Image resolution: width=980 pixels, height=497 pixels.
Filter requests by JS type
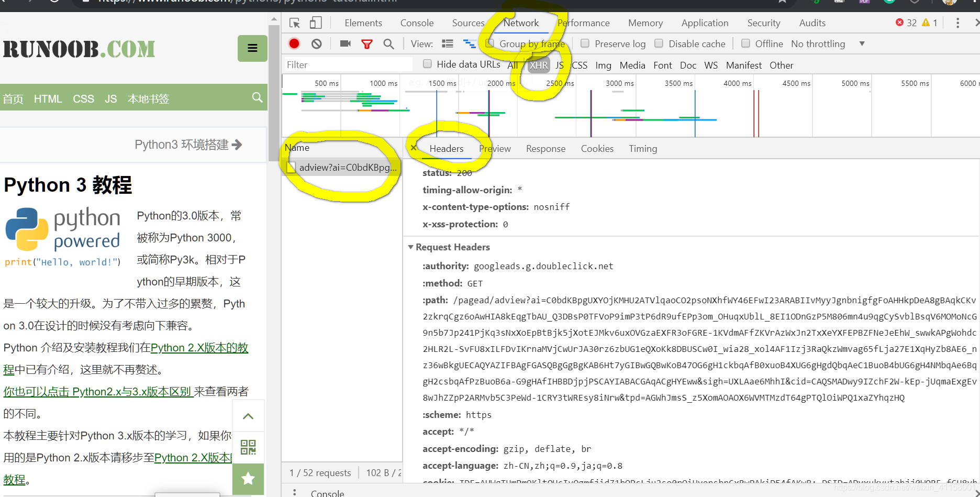pyautogui.click(x=560, y=65)
